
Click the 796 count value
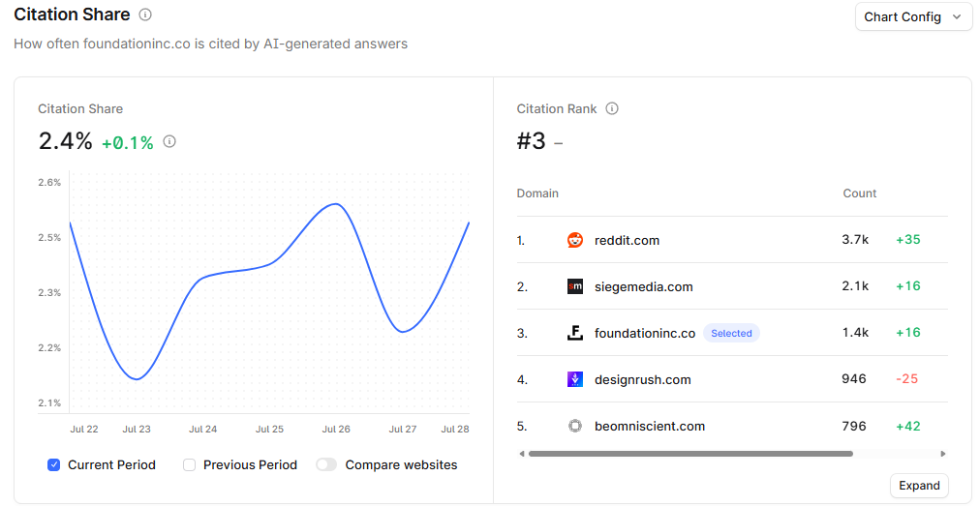click(854, 426)
